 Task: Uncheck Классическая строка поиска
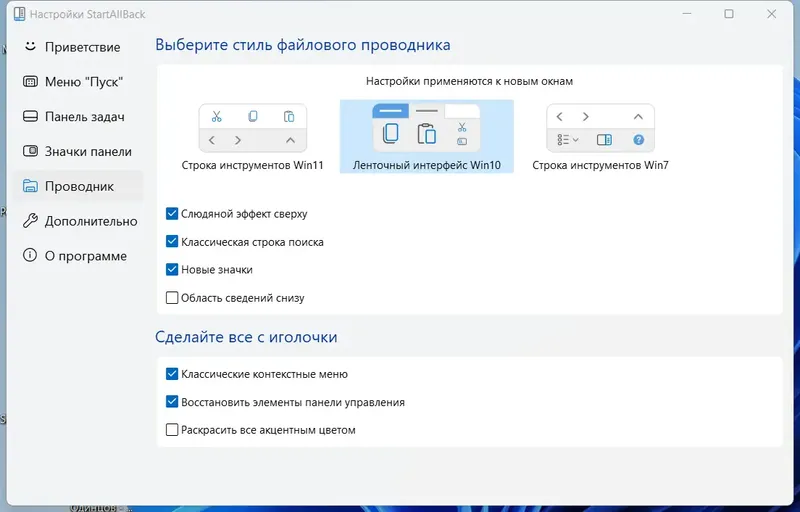(x=172, y=242)
